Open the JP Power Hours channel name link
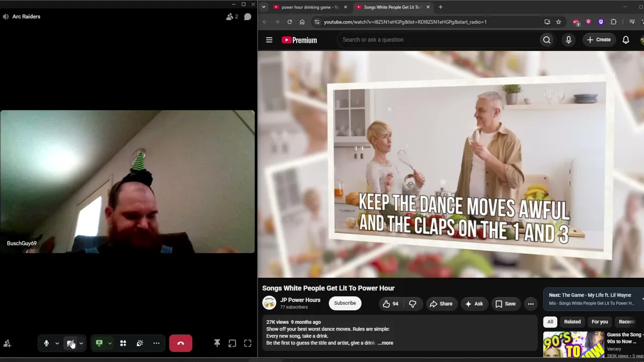Screen dimensions: 644x362 [x=300, y=300]
